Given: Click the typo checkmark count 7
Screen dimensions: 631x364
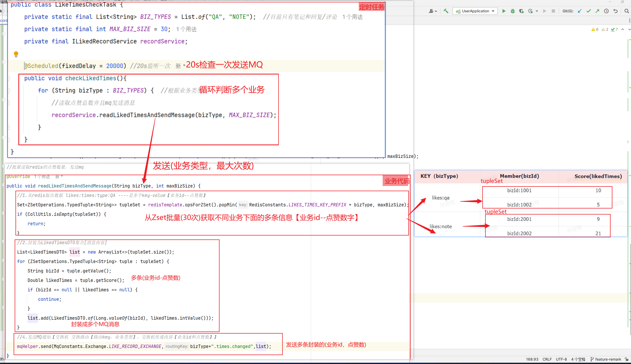Looking at the screenshot, I should 614,29.
